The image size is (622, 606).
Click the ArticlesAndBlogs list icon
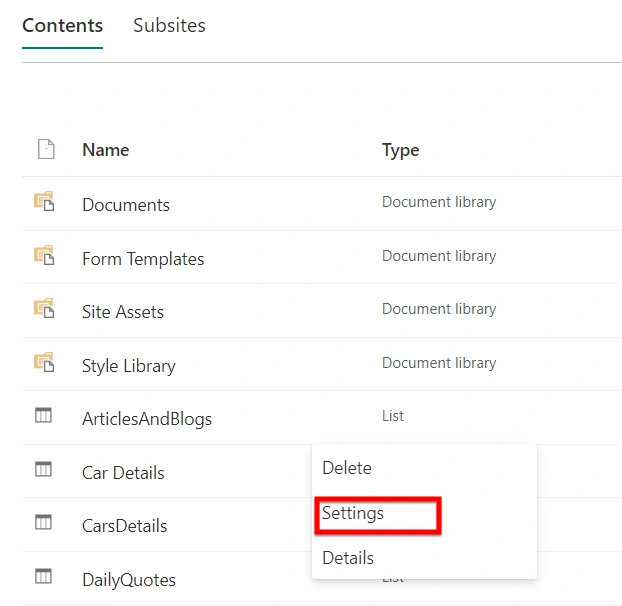[x=43, y=415]
